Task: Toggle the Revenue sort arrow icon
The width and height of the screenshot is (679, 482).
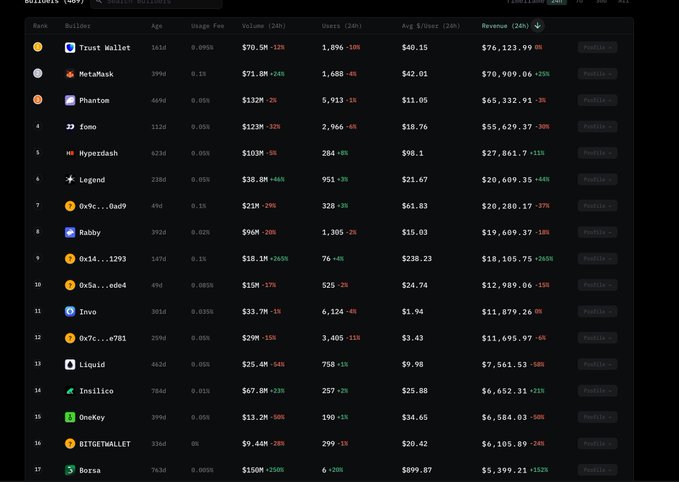Action: [537, 26]
